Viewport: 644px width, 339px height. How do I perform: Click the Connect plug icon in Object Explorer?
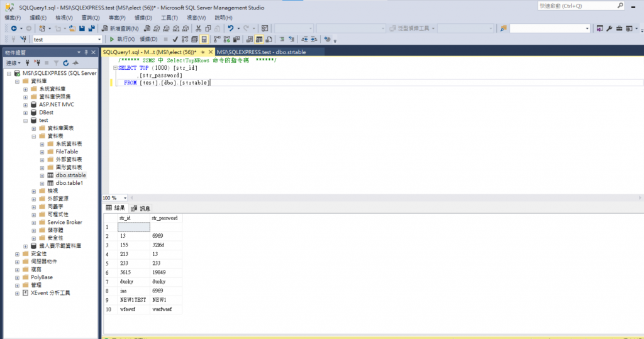pos(28,63)
